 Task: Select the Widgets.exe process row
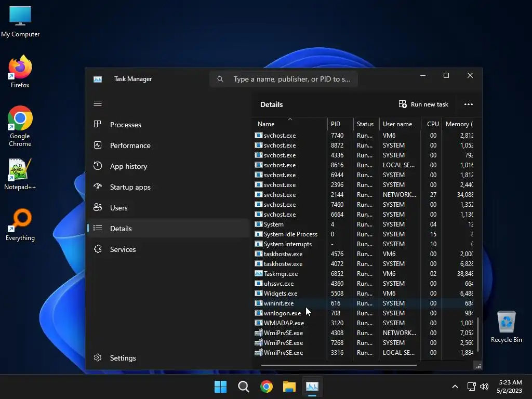tap(281, 294)
